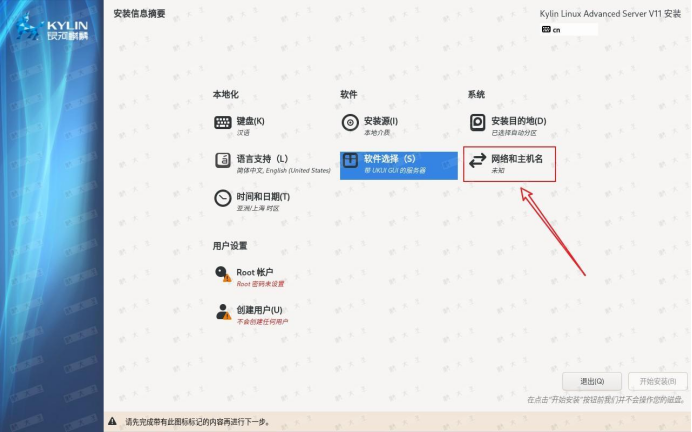Viewport: 692px width, 432px height.
Task: Click the 'Kylin Linux Advanced Server V11 安装' title
Action: (x=610, y=14)
